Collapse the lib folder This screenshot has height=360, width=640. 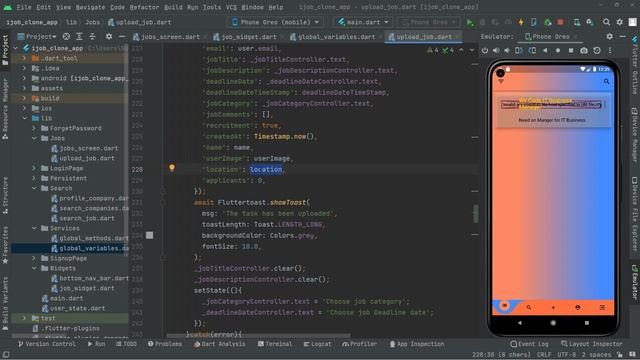click(24, 118)
